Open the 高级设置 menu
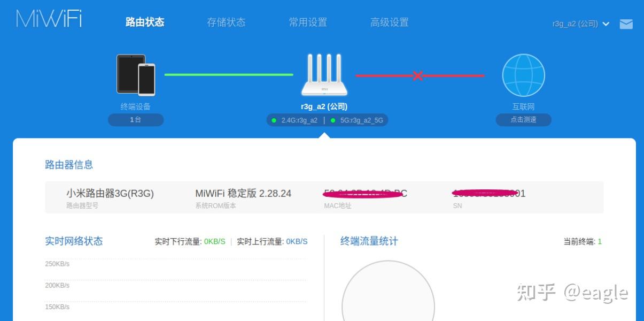Screen dimensions: 644x321 (x=390, y=22)
